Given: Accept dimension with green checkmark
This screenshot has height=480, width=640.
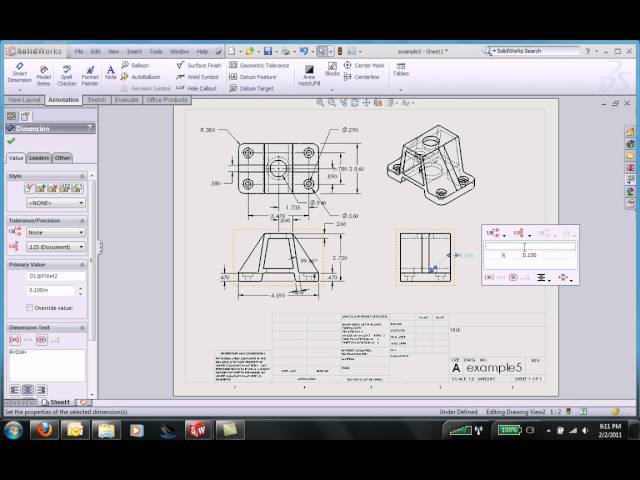Looking at the screenshot, I should click(x=11, y=141).
